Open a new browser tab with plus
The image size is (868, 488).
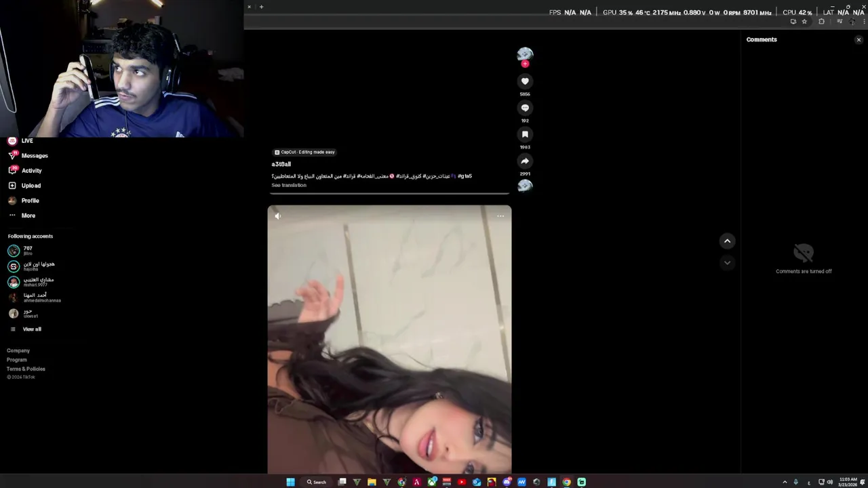click(x=261, y=7)
